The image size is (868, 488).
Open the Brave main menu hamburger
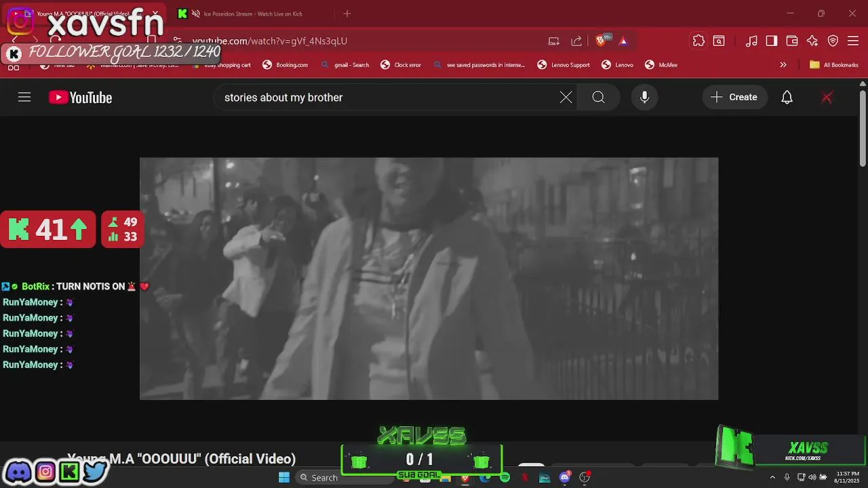pos(853,41)
